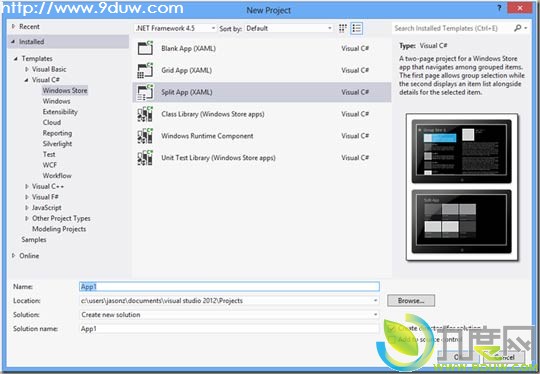Select the Reporting category
The width and height of the screenshot is (540, 374).
tap(57, 133)
